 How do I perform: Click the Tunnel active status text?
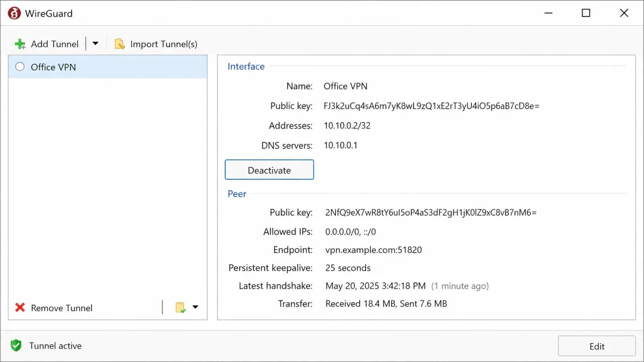55,346
